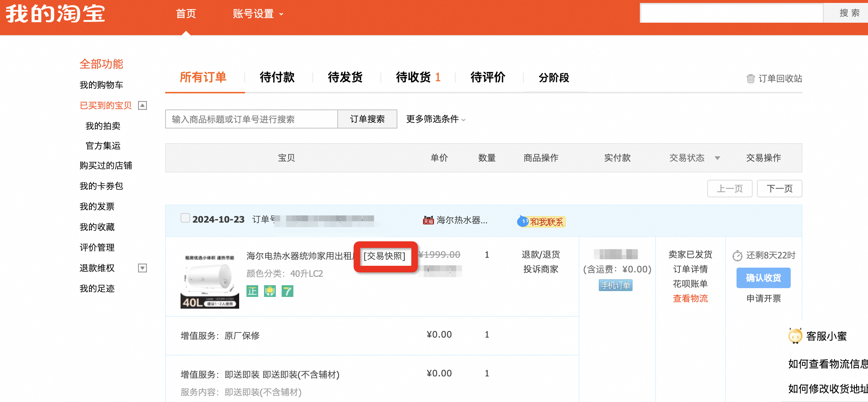Click the 如何查看物流信息 help question
Viewport: 868px width, 402px height.
click(x=828, y=364)
